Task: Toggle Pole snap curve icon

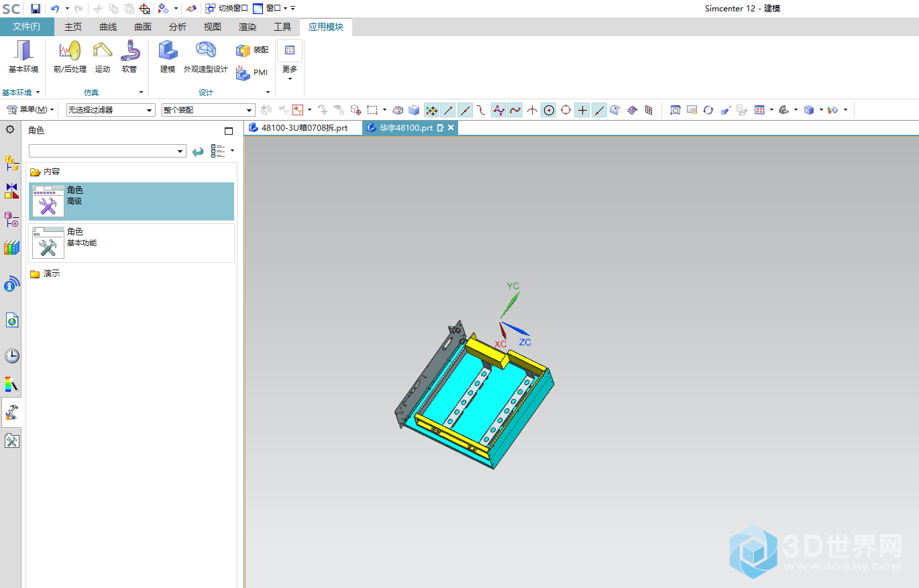Action: [498, 110]
